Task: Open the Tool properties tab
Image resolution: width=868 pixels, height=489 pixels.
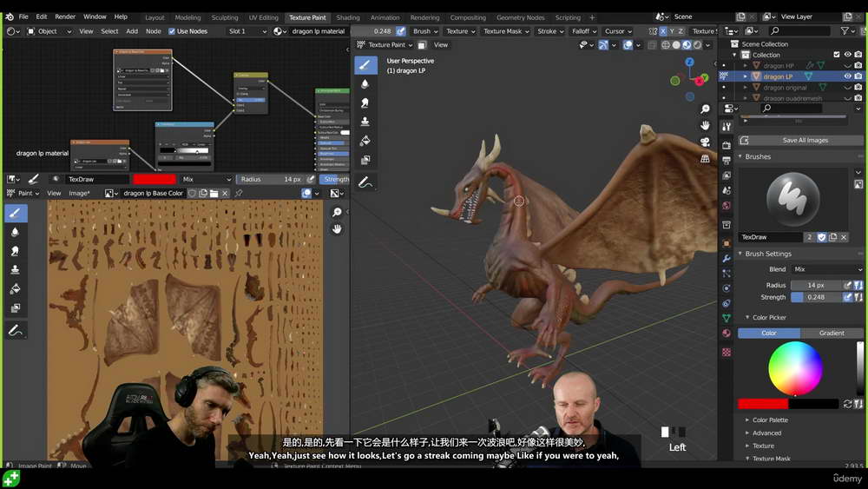Action: 727,127
